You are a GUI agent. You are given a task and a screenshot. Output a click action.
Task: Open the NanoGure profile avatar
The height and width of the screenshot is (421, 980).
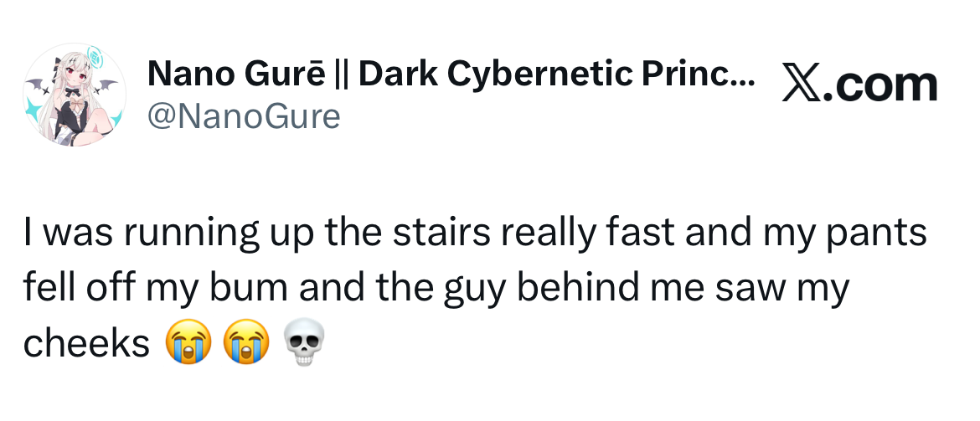pyautogui.click(x=75, y=95)
